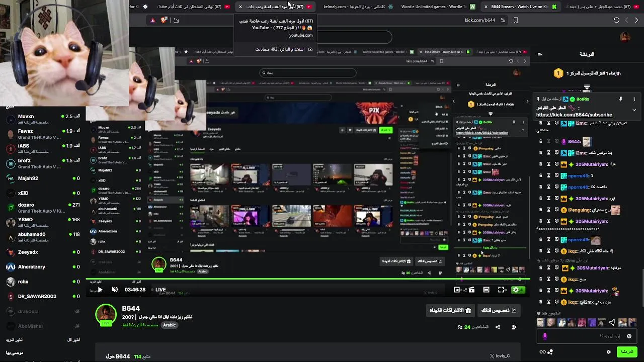Open the emoji picker in chat input
Screen dimensions: 644x362
(x=629, y=336)
